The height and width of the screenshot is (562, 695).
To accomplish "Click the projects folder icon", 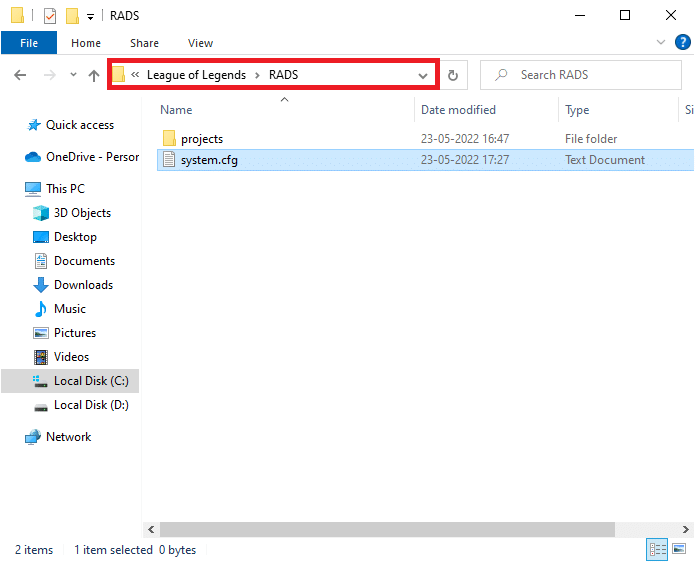I will (169, 138).
